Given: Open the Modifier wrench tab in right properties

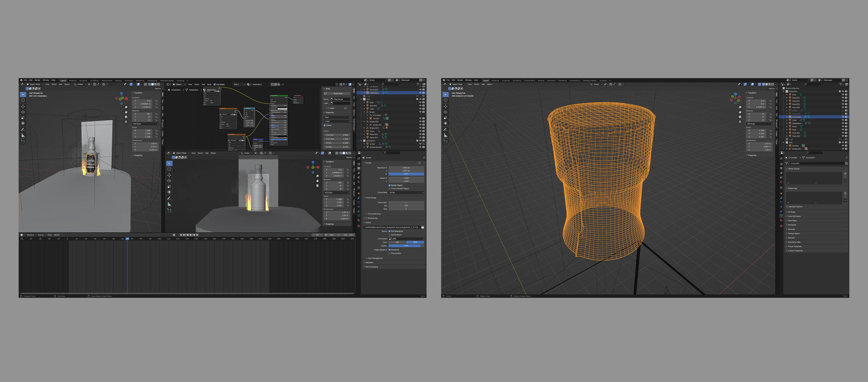Looking at the screenshot, I should point(781,198).
